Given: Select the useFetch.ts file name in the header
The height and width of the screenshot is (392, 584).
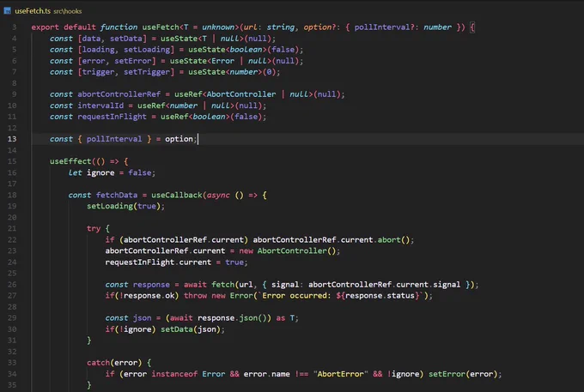Looking at the screenshot, I should point(33,11).
